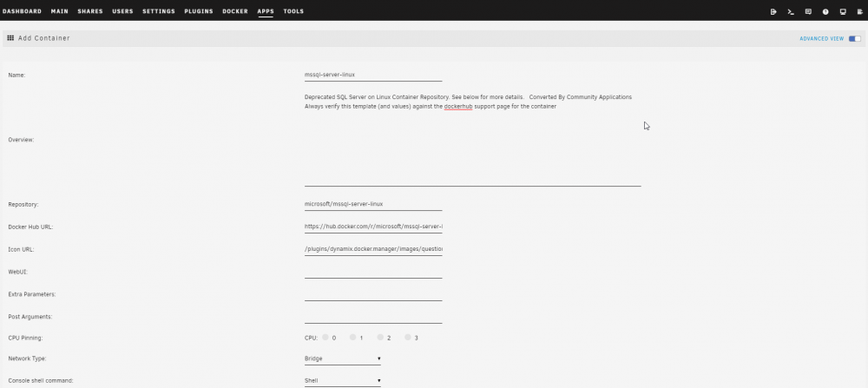The width and height of the screenshot is (868, 388).
Task: Click the logout icon in top bar
Action: (773, 11)
